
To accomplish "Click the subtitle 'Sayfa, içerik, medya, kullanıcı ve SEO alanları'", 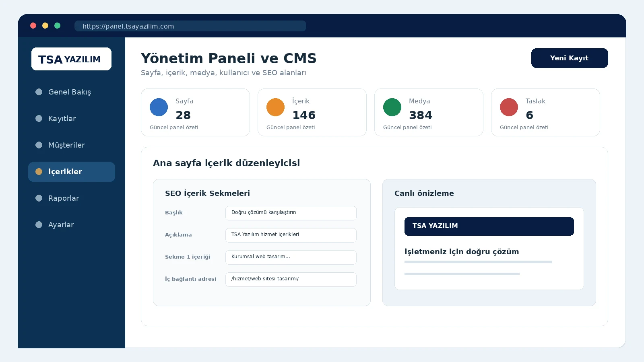I will [224, 73].
